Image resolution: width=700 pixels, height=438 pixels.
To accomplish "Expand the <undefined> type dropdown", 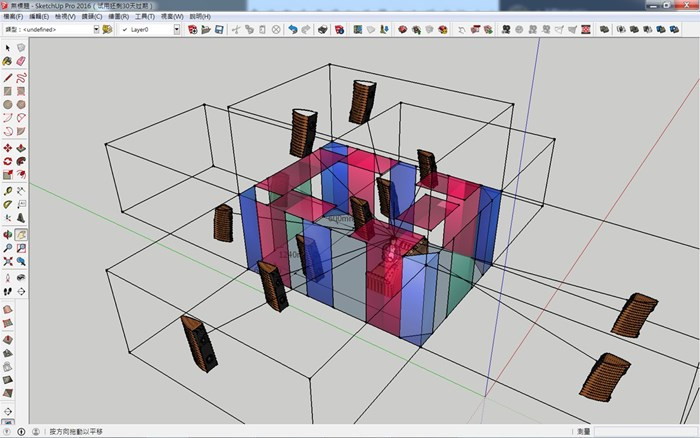I will click(96, 30).
